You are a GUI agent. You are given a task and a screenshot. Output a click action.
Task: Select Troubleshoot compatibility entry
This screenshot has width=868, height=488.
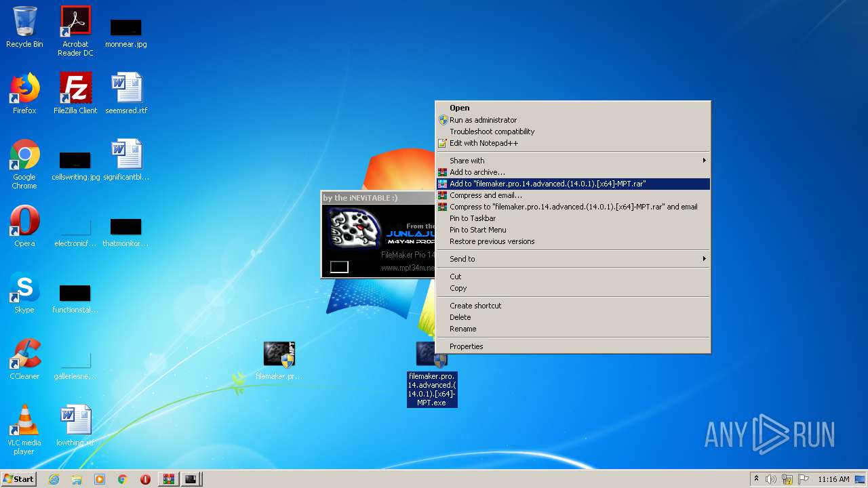pos(572,131)
